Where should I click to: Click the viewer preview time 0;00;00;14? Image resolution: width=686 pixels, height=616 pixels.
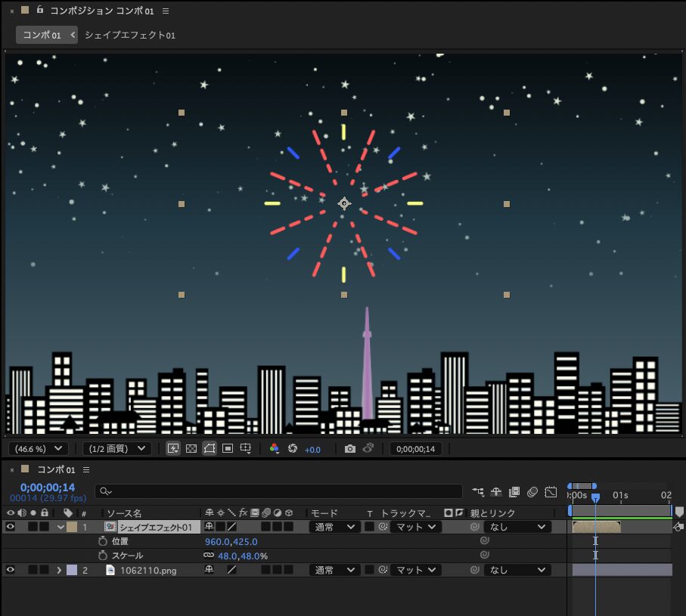click(x=416, y=449)
